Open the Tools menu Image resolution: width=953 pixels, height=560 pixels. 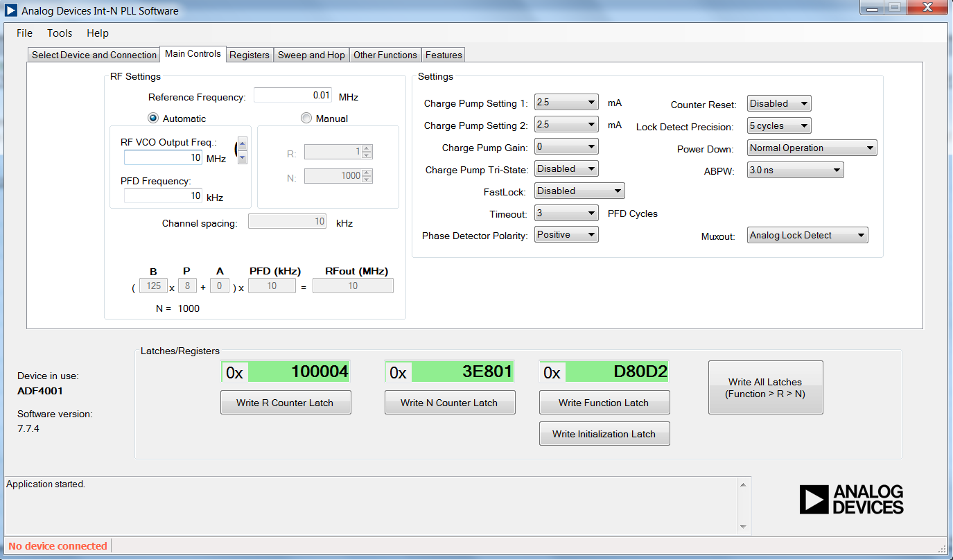pos(60,33)
